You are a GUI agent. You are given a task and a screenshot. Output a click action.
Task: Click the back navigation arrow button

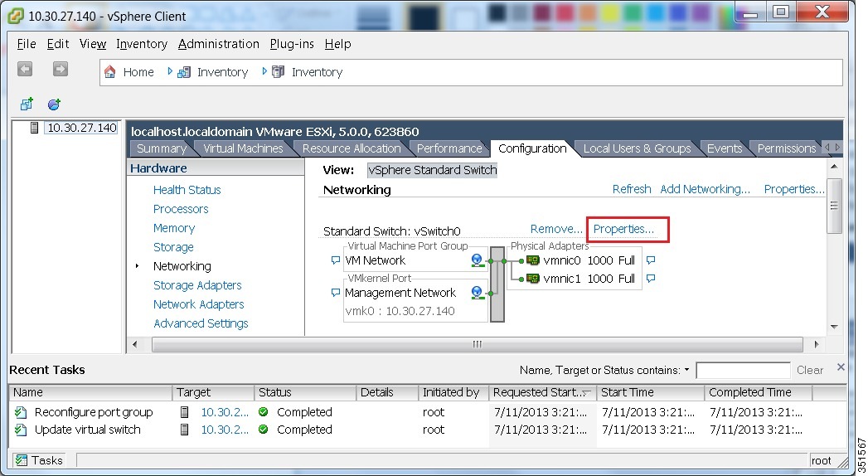click(x=25, y=69)
